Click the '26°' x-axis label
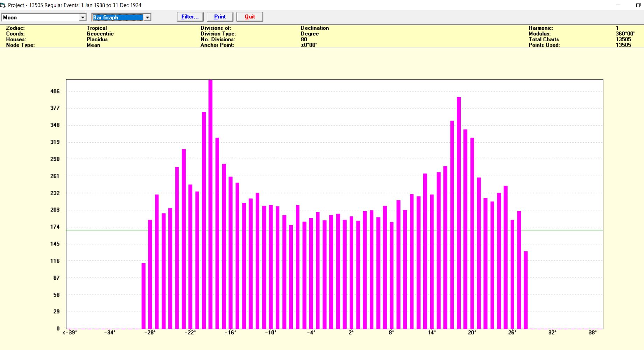The height and width of the screenshot is (350, 644). tap(512, 333)
